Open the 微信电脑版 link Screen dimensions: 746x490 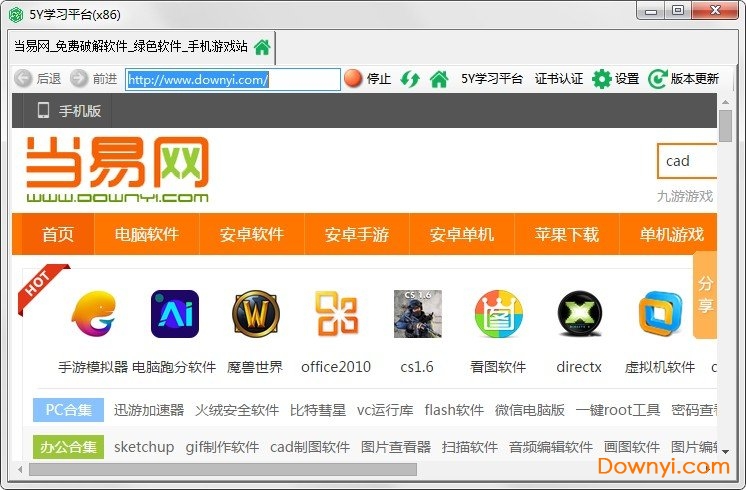pyautogui.click(x=530, y=410)
